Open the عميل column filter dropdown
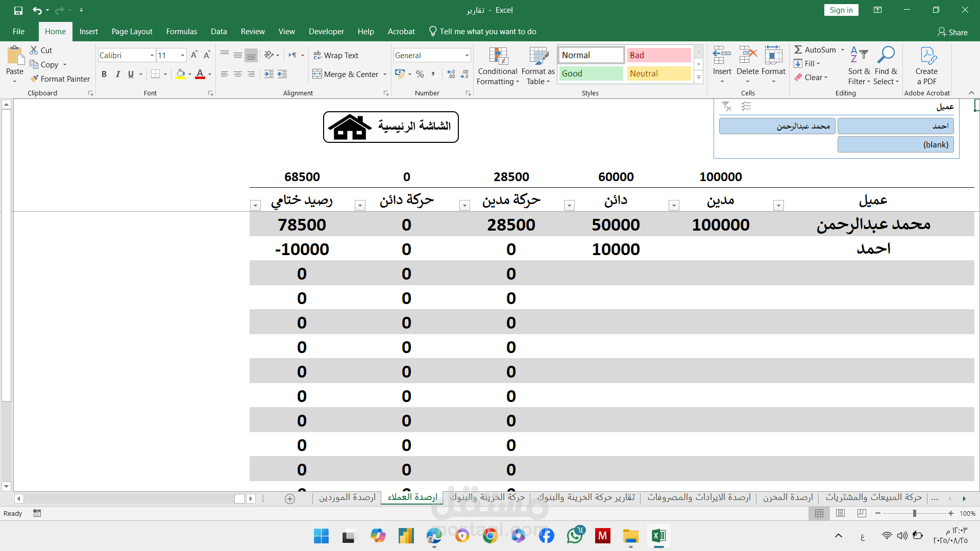 point(778,206)
